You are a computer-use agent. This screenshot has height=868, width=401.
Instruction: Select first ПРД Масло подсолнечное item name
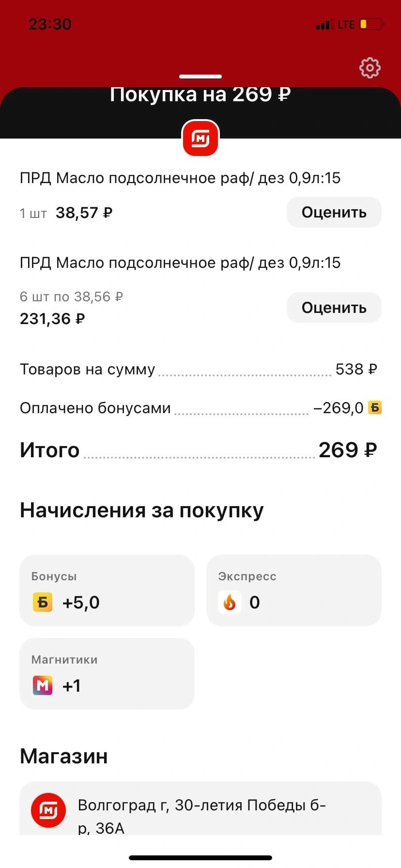point(180,178)
